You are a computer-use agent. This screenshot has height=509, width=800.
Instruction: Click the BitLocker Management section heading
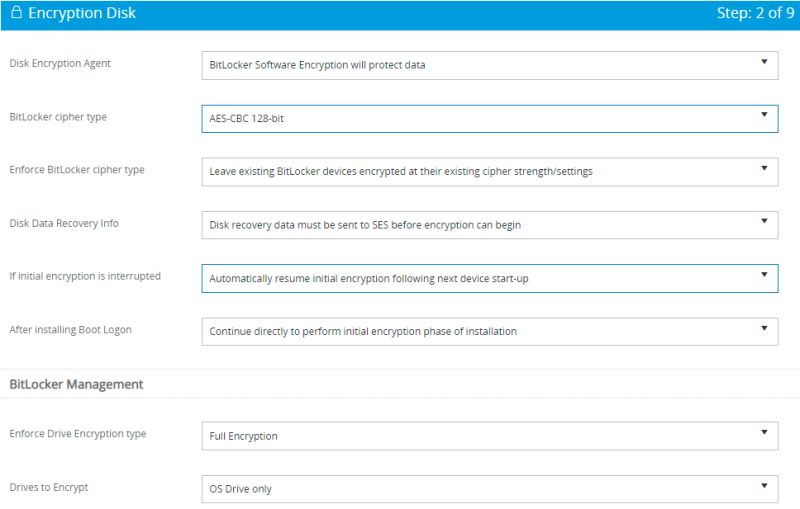[76, 385]
